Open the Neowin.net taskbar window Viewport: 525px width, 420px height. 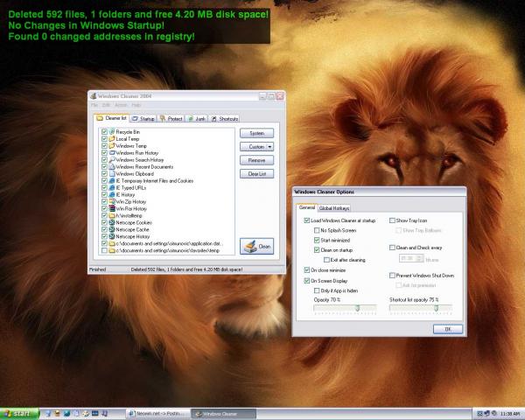pyautogui.click(x=158, y=414)
